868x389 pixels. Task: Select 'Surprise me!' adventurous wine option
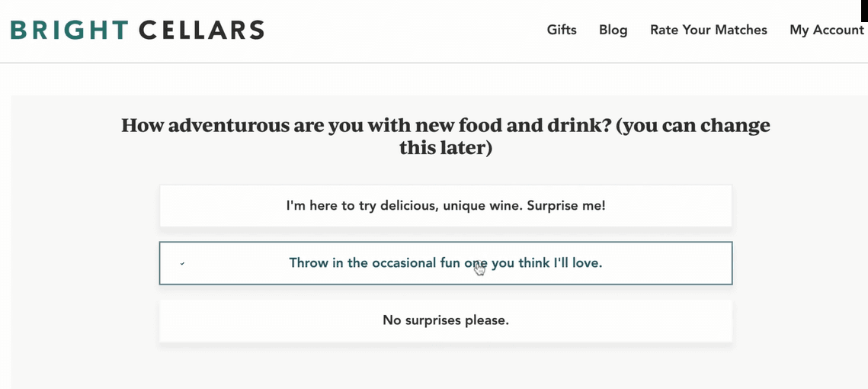coord(446,206)
